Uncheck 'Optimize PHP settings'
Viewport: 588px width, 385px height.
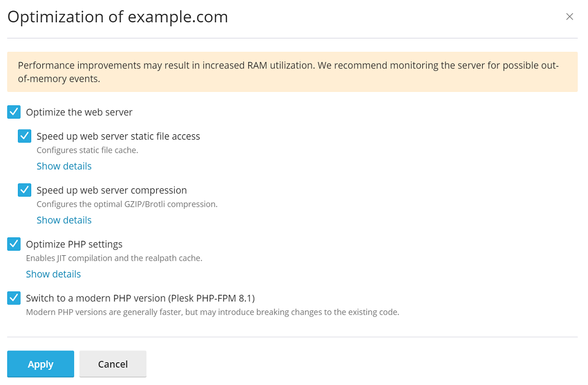click(x=13, y=244)
